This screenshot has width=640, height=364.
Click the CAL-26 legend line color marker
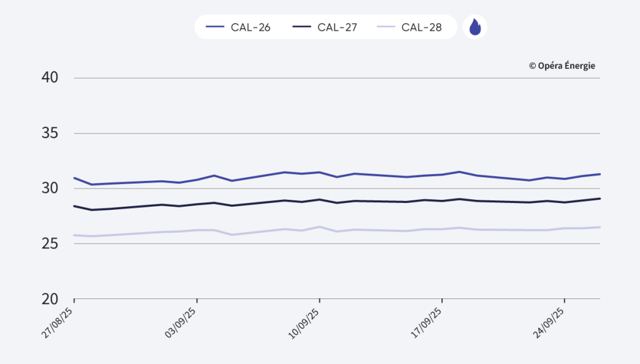(x=215, y=27)
